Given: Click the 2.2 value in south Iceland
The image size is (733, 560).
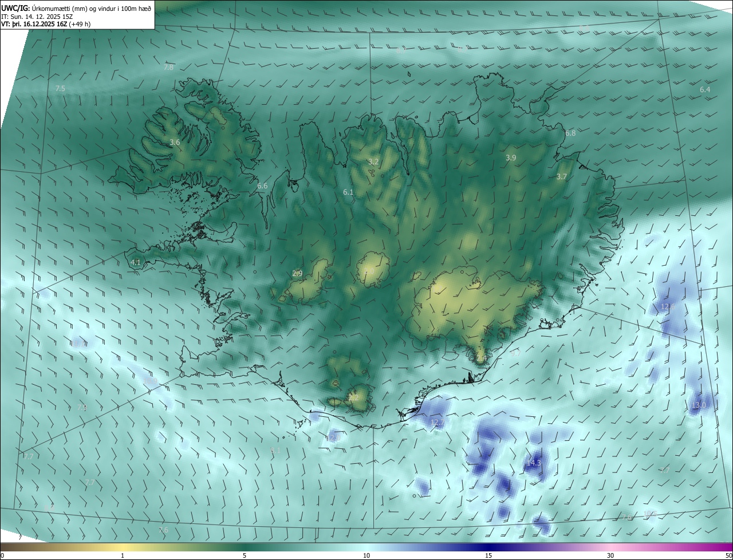Looking at the screenshot, I should 354,397.
